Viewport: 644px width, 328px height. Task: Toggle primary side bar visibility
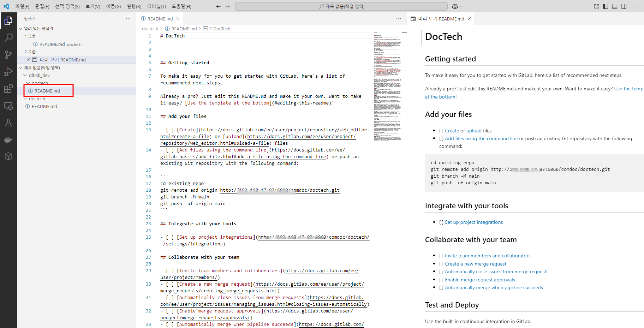(606, 6)
